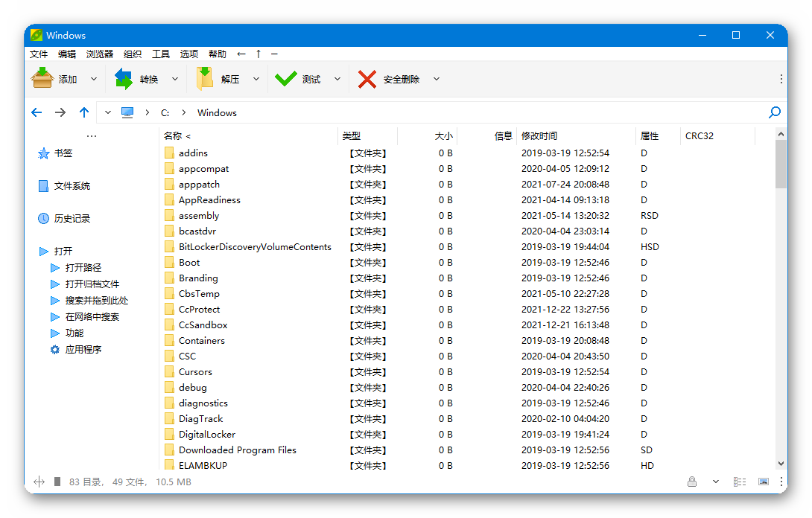Open the search magnifier in the address bar
The width and height of the screenshot is (812, 518).
click(x=775, y=112)
